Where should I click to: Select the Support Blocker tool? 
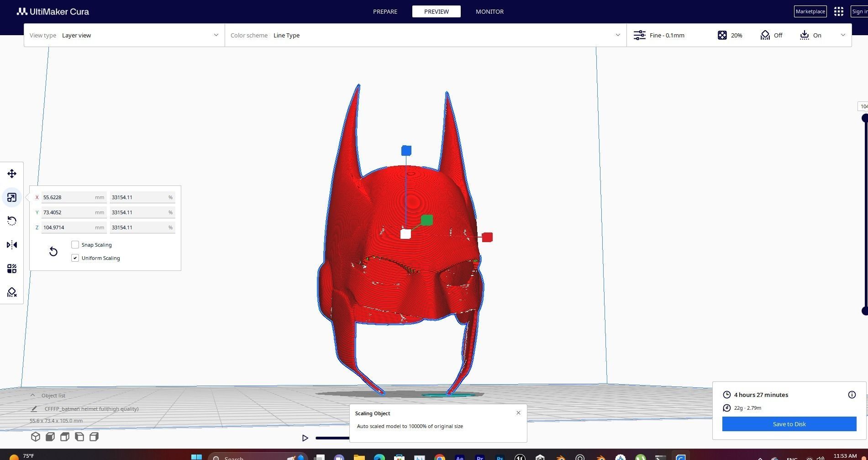[x=12, y=292]
